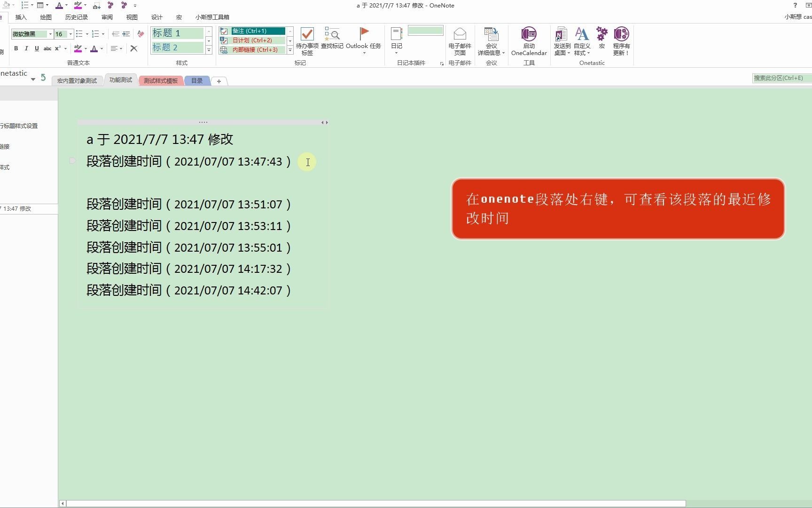Select the 日计划 (Ctrl+2) tag
Image resolution: width=812 pixels, height=508 pixels.
tap(258, 40)
